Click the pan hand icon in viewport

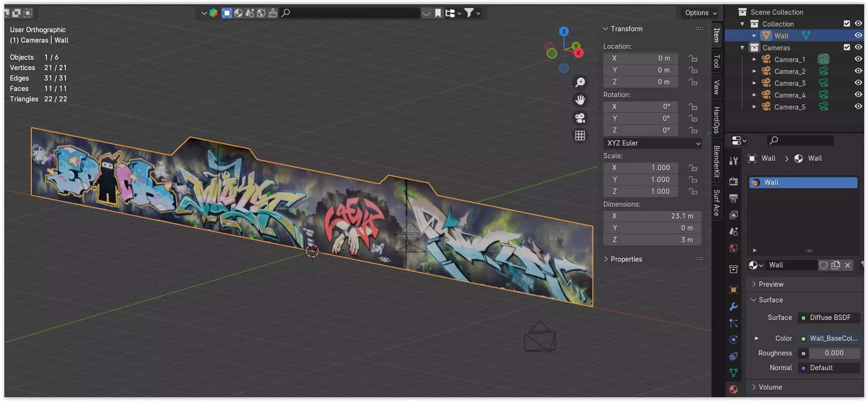coord(580,100)
